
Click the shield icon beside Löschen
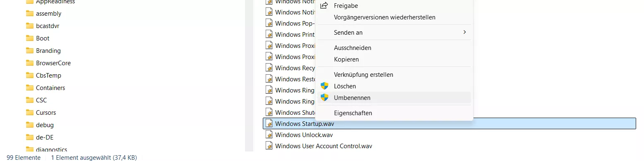[324, 86]
